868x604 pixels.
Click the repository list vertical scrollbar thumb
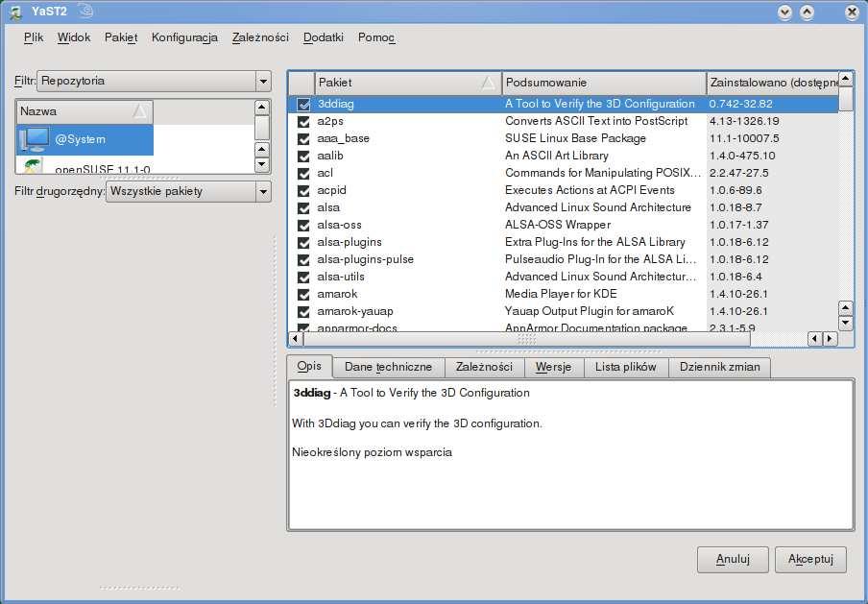[262, 128]
